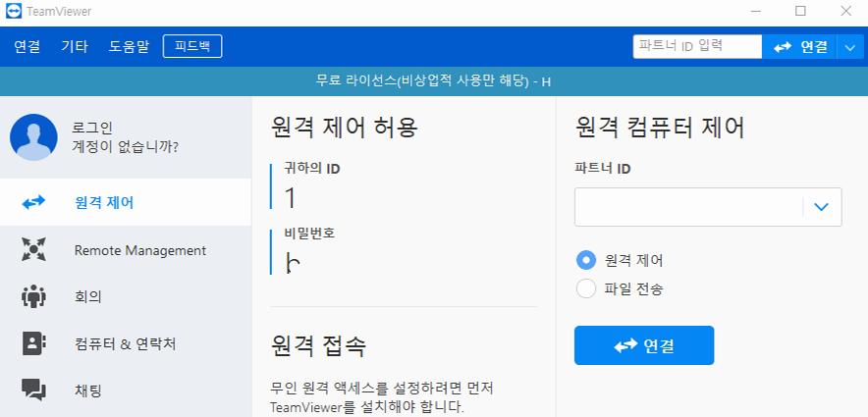
Task: Maximize the TeamViewer window
Action: pyautogui.click(x=800, y=11)
